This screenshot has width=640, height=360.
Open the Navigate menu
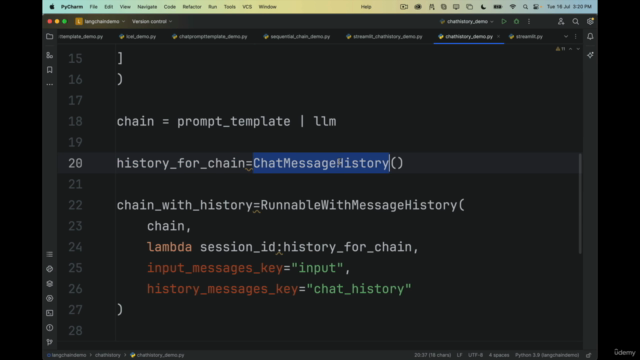tap(147, 7)
